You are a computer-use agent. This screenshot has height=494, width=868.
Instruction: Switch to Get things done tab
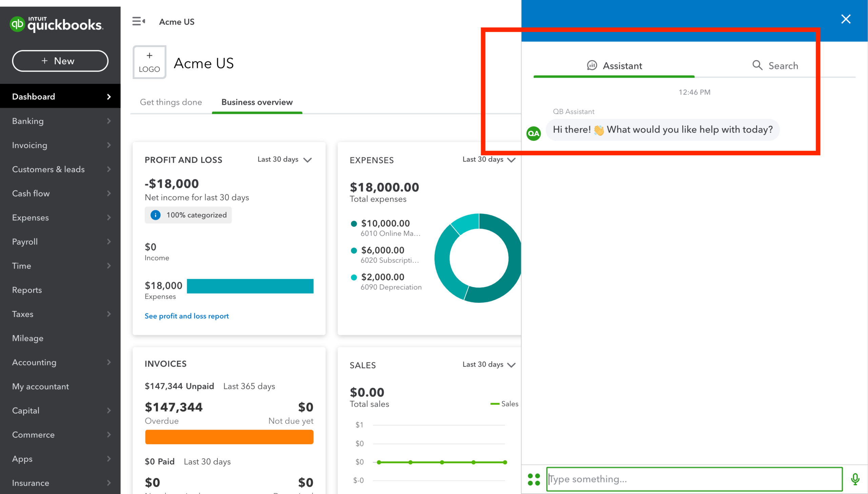[171, 102]
